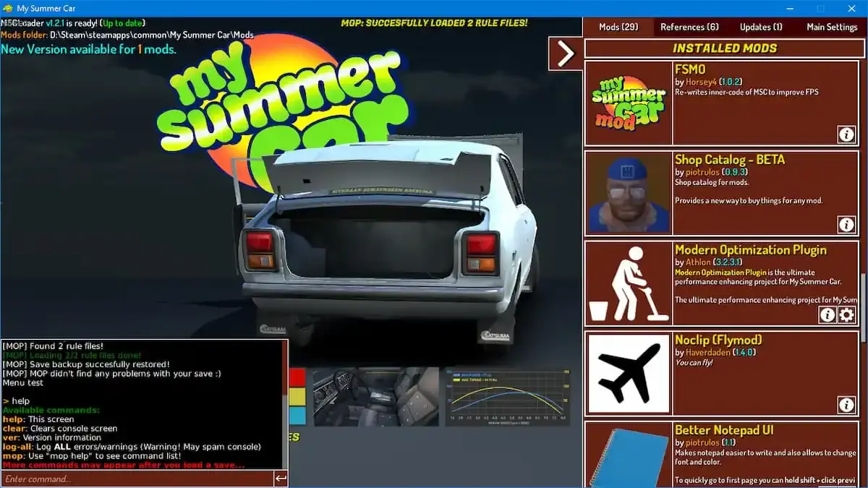868x488 pixels.
Task: Click the FSMO mod logo icon
Action: [x=628, y=103]
